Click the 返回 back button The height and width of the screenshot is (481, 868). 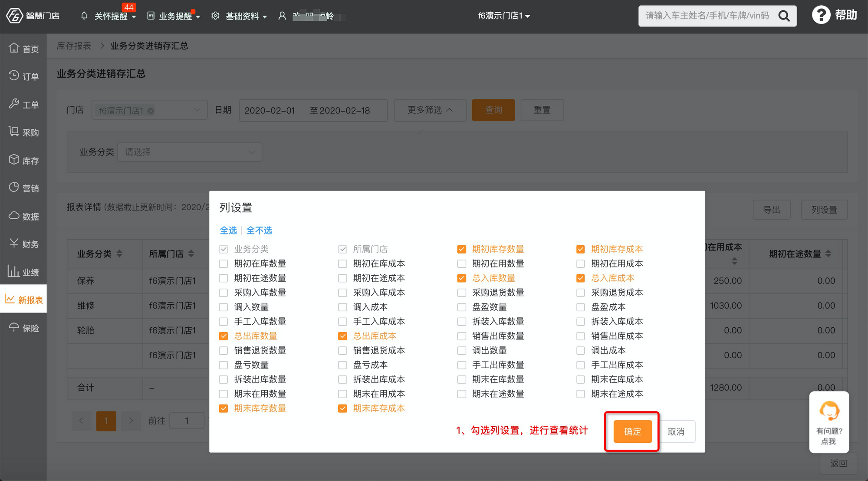tap(839, 463)
